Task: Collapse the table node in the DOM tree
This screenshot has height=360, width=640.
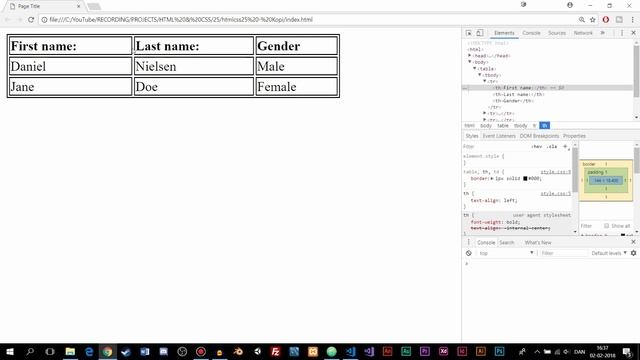Action: coord(474,69)
